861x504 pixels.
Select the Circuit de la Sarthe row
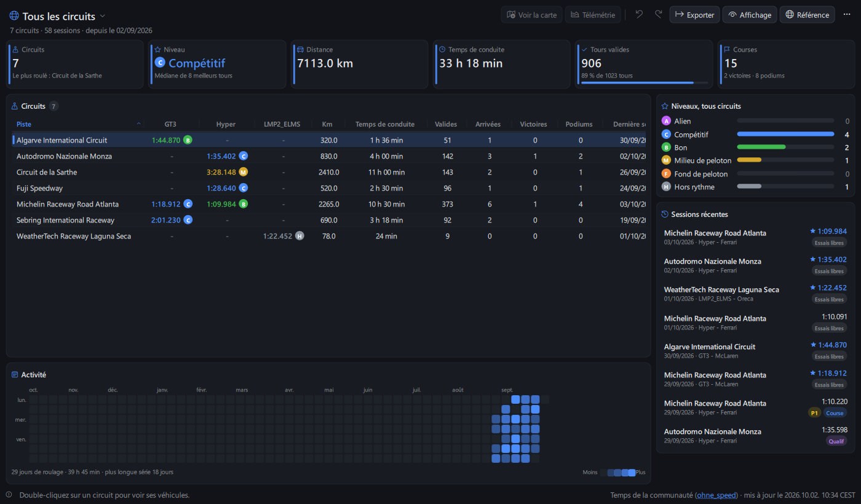(329, 172)
